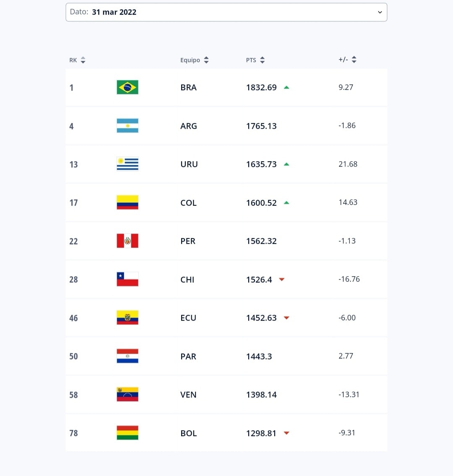Click the Argentina flag icon
The image size is (453, 476).
tap(128, 126)
